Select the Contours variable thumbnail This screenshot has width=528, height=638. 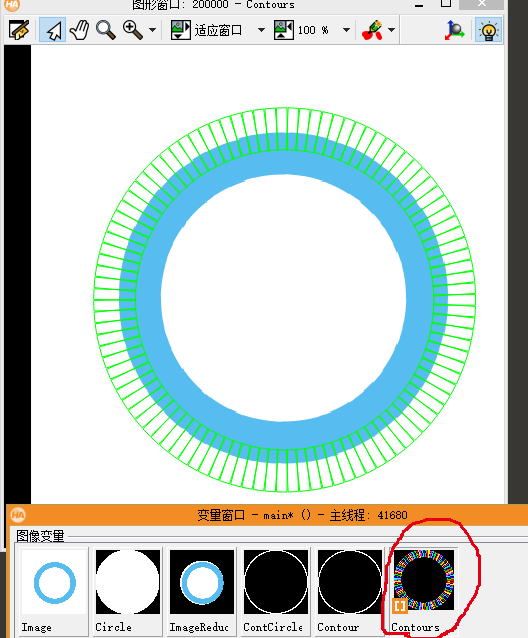click(424, 592)
